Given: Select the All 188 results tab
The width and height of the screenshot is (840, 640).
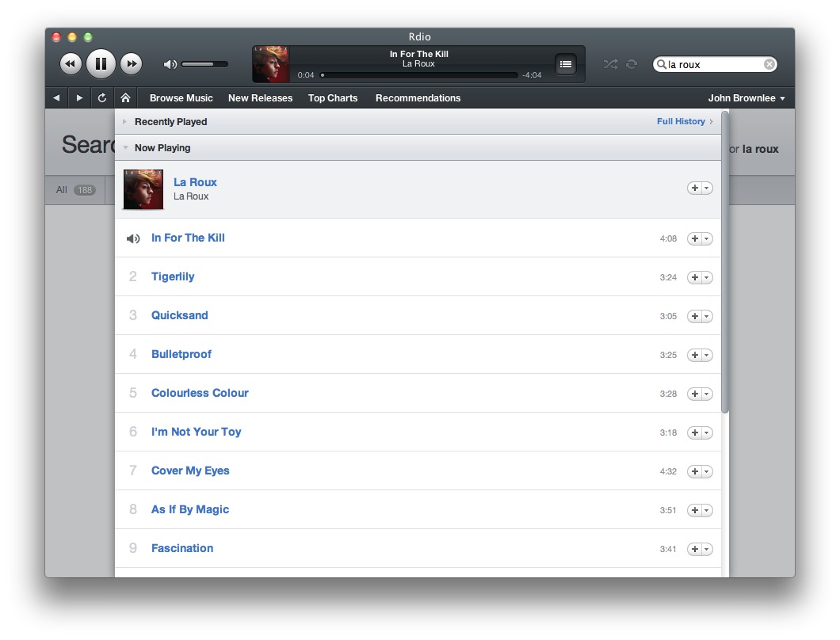Looking at the screenshot, I should point(75,190).
